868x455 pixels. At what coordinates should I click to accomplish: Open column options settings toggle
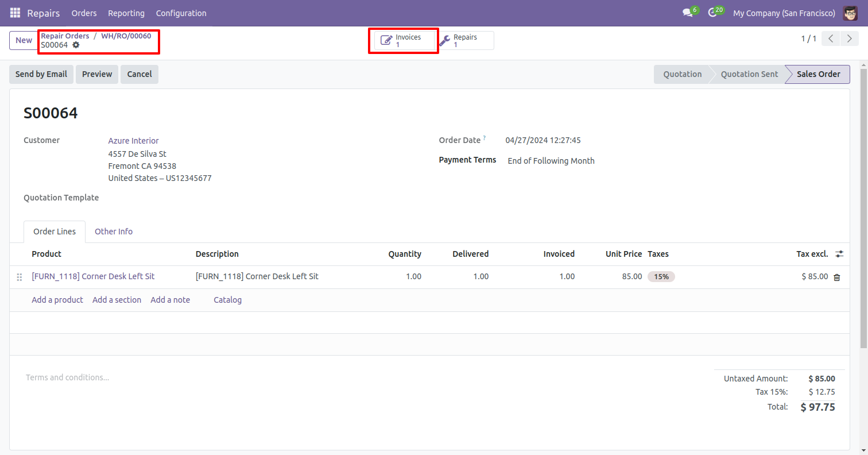839,254
